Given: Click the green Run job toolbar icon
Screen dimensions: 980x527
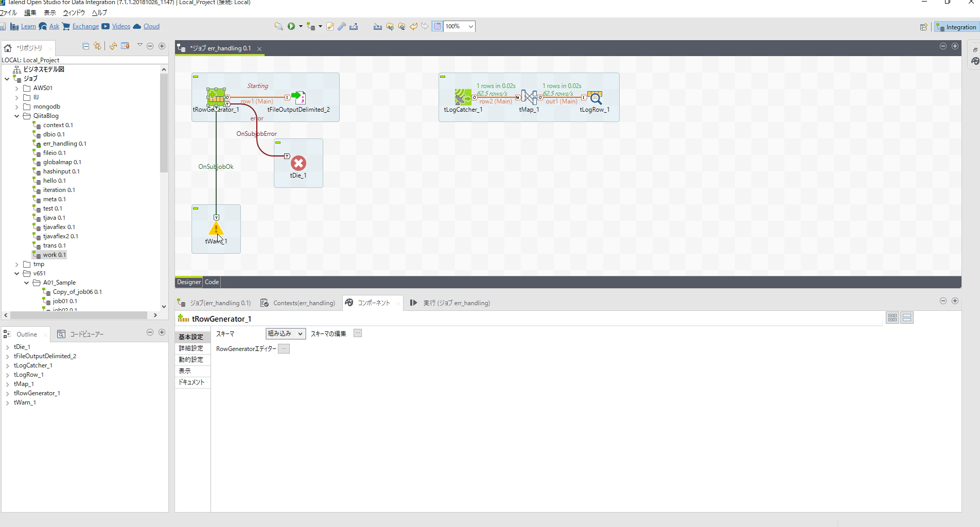Looking at the screenshot, I should (291, 26).
